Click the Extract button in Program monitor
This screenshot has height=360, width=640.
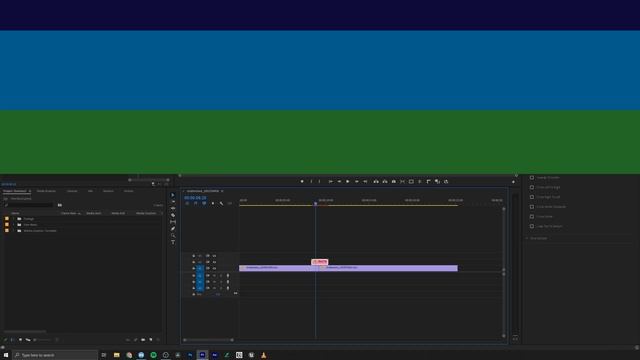pyautogui.click(x=385, y=182)
